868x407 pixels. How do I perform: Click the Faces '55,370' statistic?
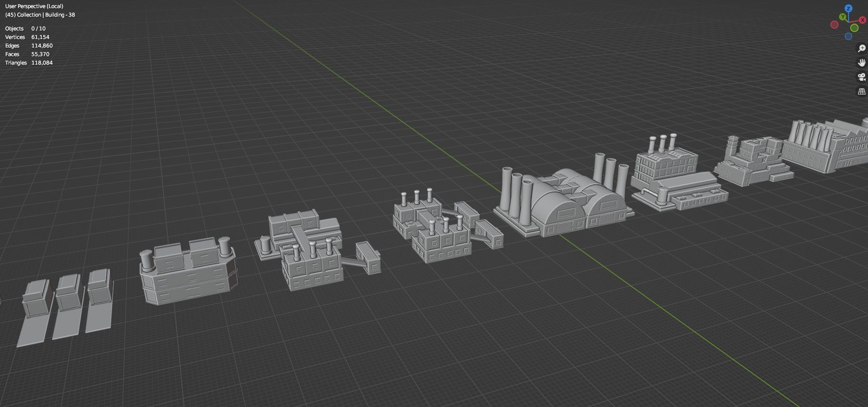(40, 54)
